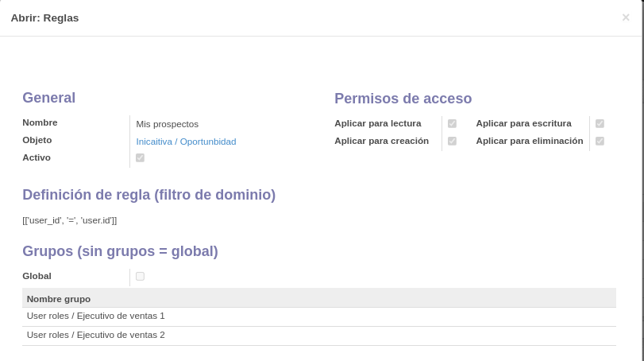Image resolution: width=644 pixels, height=361 pixels.
Task: Click the Objeto field label
Action: [x=37, y=140]
